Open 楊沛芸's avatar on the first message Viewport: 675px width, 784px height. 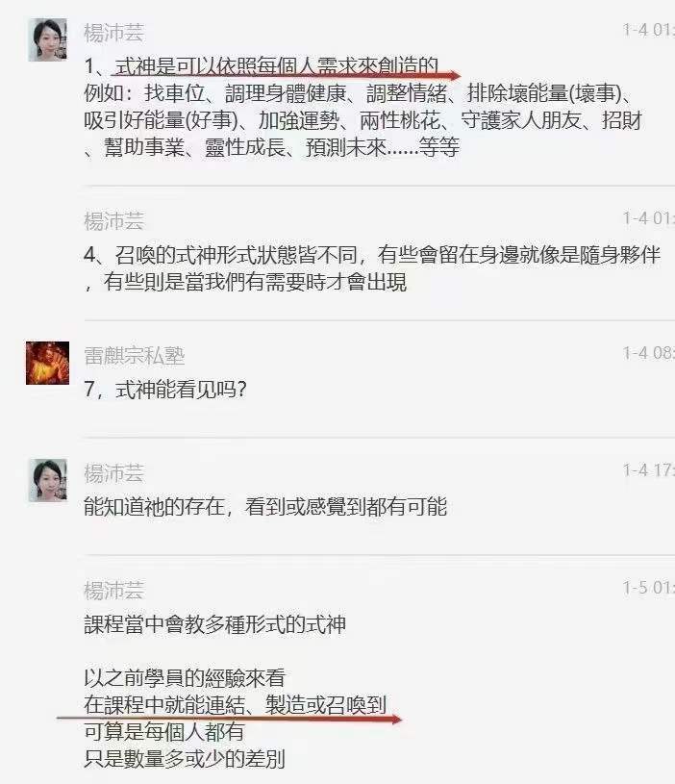(47, 40)
